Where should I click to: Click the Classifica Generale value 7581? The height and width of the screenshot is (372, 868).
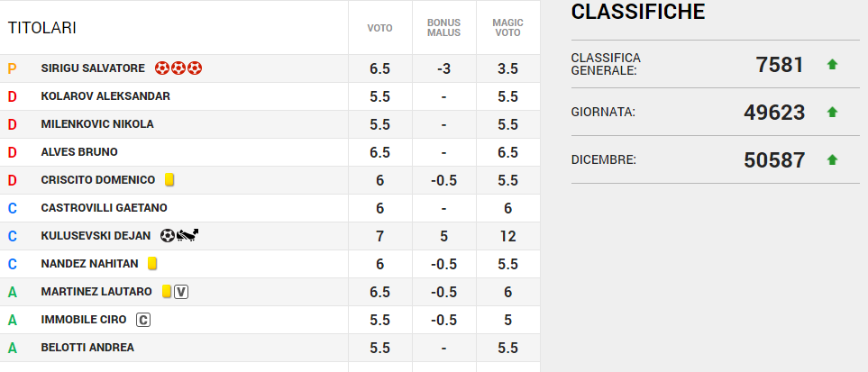(x=780, y=64)
